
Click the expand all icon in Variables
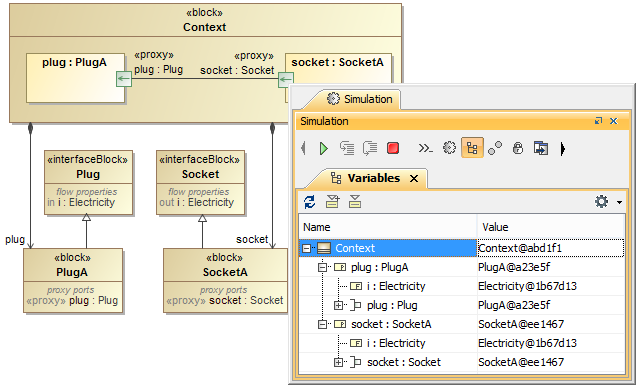(x=333, y=201)
